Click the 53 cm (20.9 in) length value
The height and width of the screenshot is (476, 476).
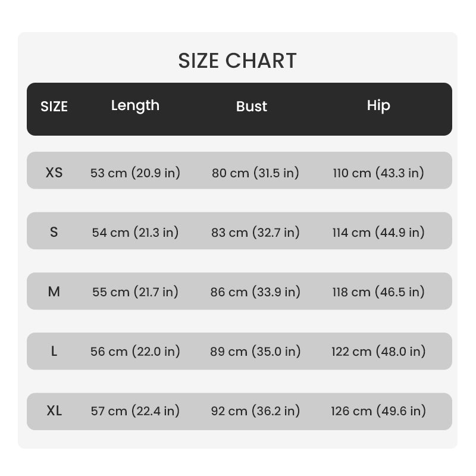pyautogui.click(x=135, y=173)
